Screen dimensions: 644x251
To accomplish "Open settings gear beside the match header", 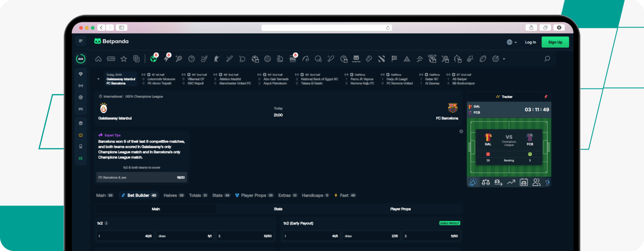I will pyautogui.click(x=461, y=131).
